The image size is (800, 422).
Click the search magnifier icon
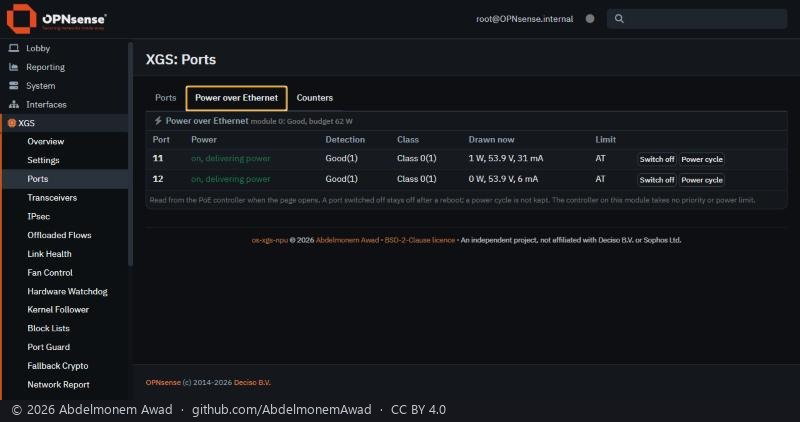(x=619, y=19)
